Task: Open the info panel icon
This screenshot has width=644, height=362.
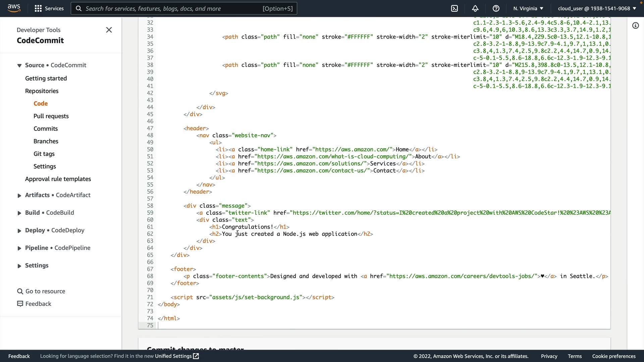Action: pos(635,25)
